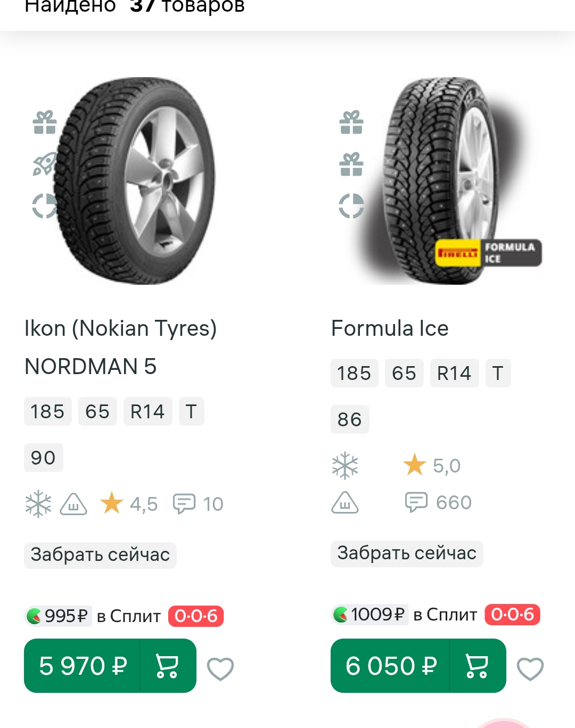575x728 pixels.
Task: Tap the rocket icon beside Nordman tire
Action: [45, 164]
